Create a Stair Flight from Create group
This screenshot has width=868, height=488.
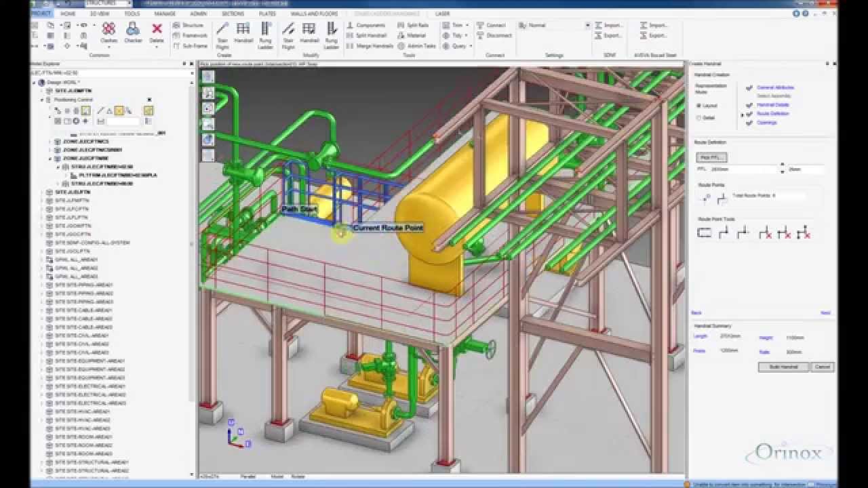pos(222,35)
